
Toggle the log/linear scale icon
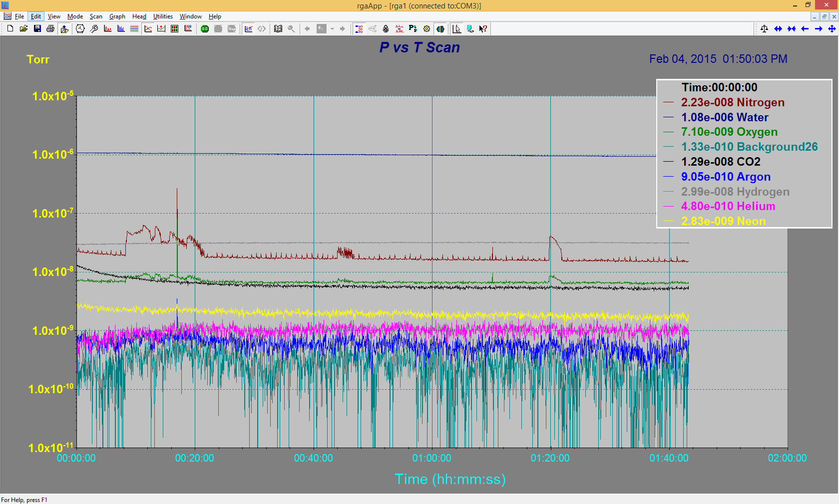(248, 29)
